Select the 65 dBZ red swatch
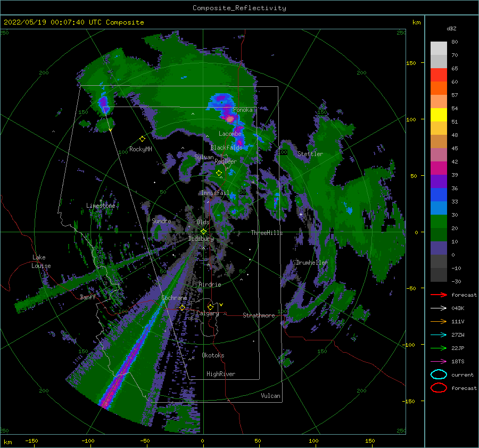The image size is (479, 448). [x=439, y=75]
